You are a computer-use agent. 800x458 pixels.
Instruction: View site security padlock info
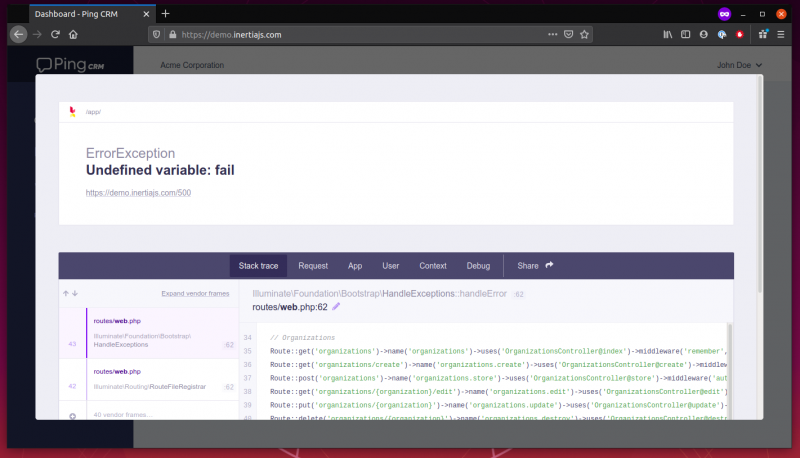click(172, 35)
